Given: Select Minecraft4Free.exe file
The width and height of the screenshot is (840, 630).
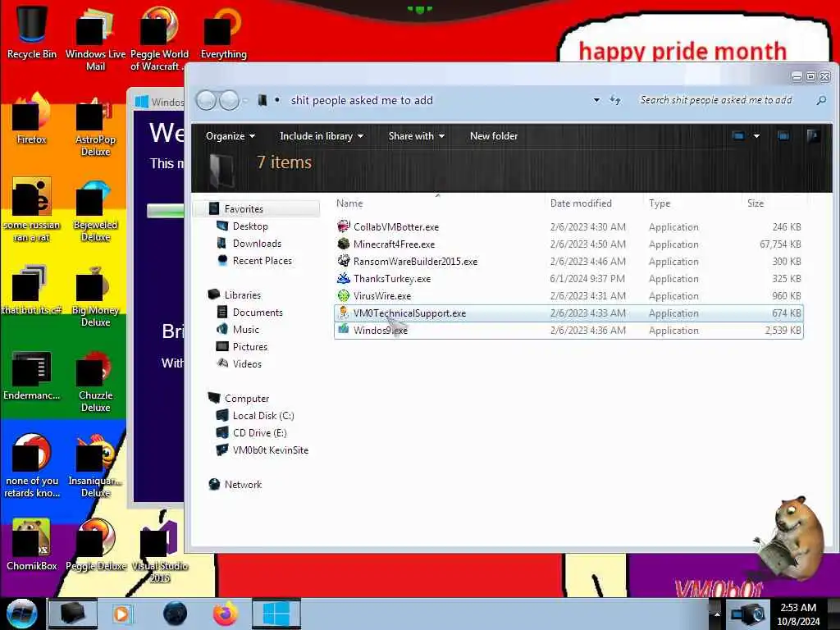Looking at the screenshot, I should click(x=568, y=244).
